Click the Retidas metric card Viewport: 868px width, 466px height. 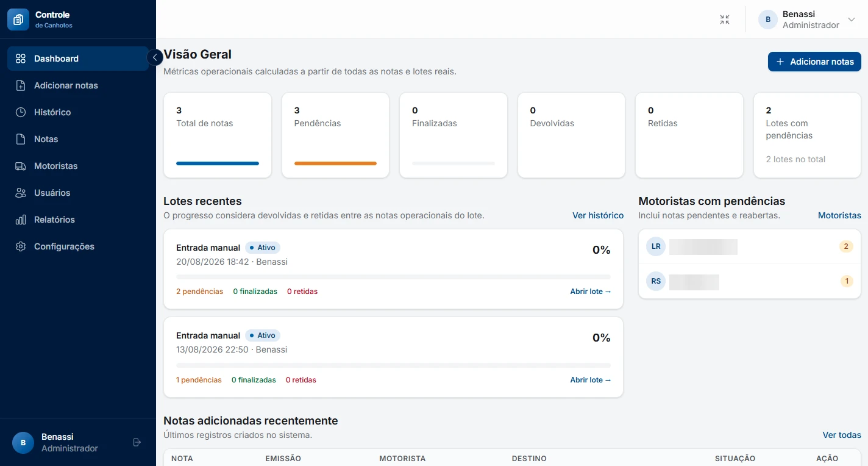(689, 135)
